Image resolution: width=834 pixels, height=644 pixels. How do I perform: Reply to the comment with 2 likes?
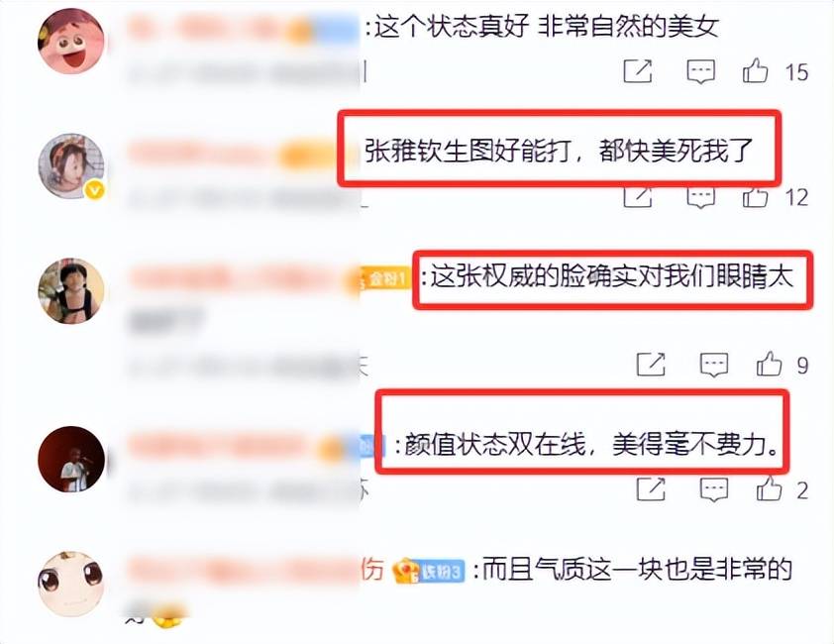714,489
